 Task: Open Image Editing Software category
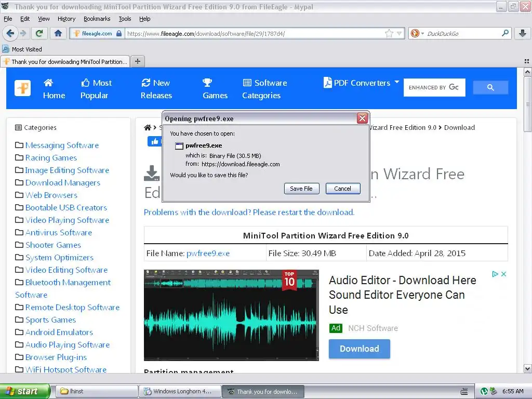(67, 170)
